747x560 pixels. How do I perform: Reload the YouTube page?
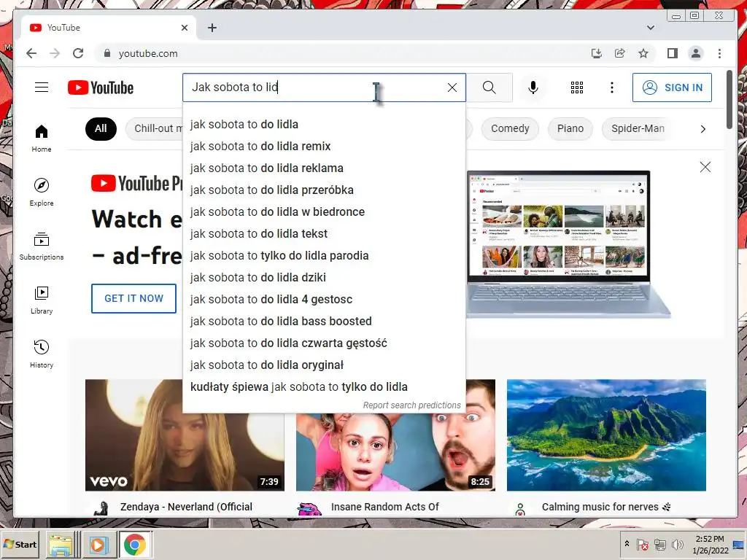(78, 53)
